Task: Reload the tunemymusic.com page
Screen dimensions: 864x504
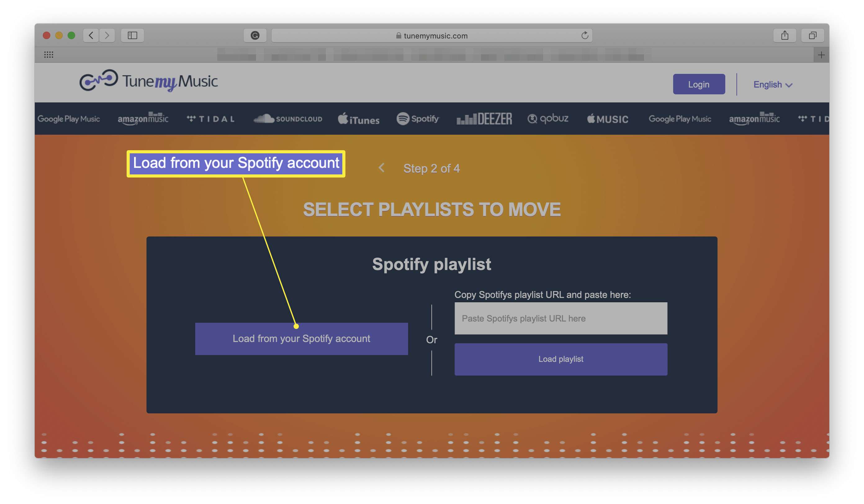Action: pos(585,35)
